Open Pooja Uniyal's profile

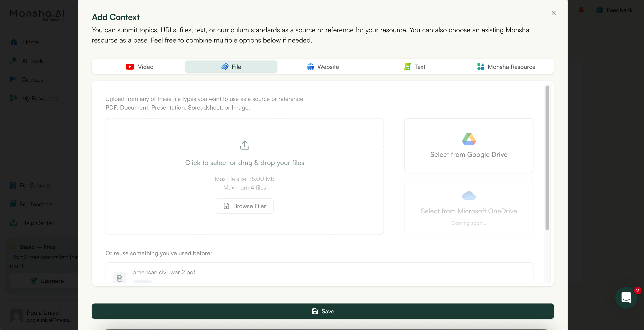[43, 316]
